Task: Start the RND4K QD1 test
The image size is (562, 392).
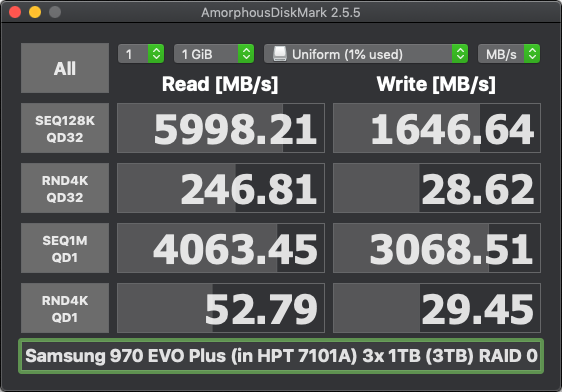Action: tap(65, 308)
